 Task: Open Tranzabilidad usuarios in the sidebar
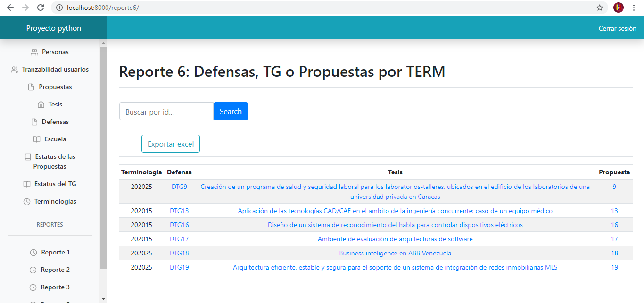click(x=55, y=70)
